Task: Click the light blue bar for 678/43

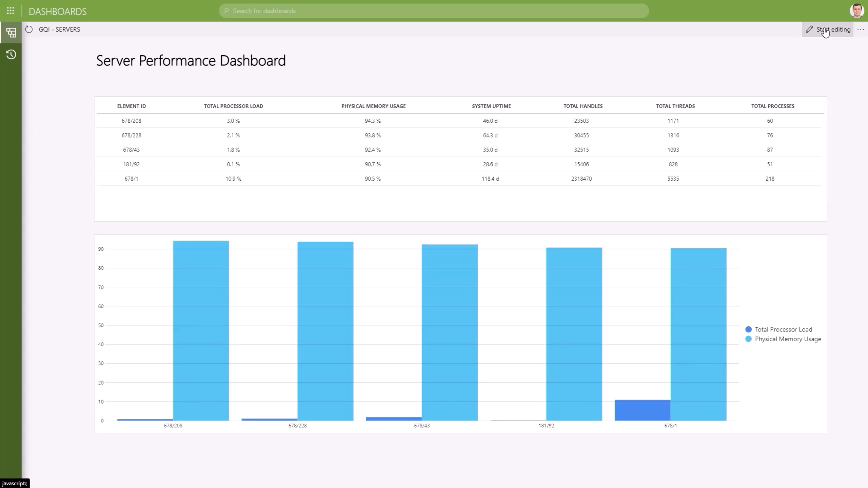Action: click(x=450, y=332)
